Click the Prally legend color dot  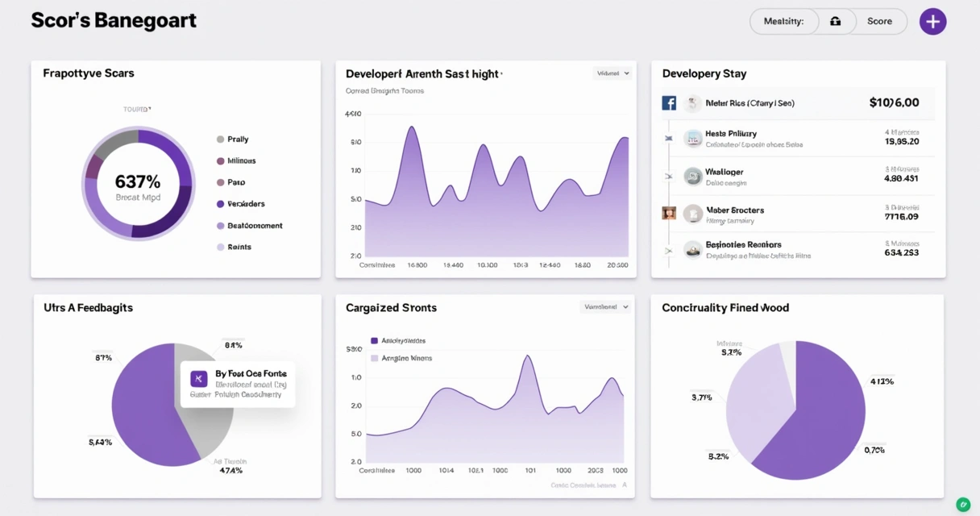point(220,139)
